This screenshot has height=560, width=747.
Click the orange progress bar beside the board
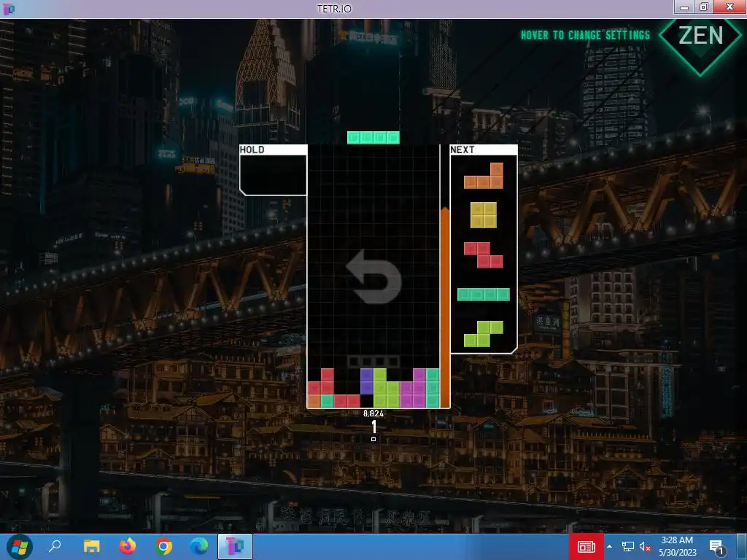point(444,308)
